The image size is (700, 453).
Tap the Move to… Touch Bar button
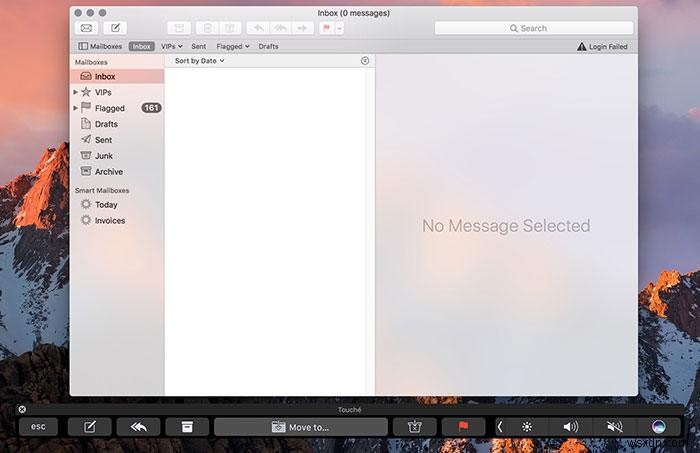300,427
